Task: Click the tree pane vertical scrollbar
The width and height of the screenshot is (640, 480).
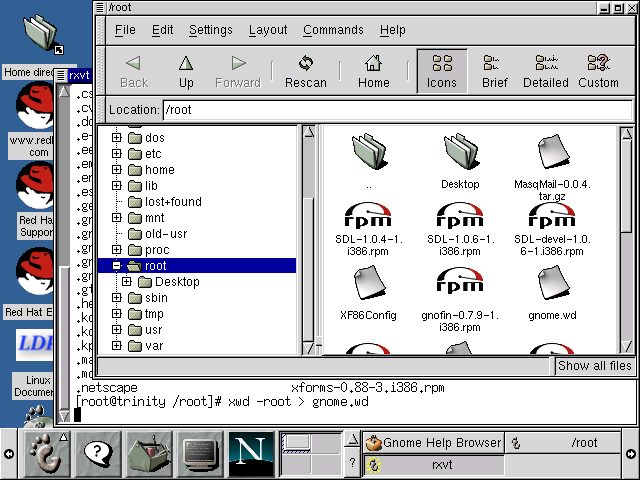Action: coord(309,240)
